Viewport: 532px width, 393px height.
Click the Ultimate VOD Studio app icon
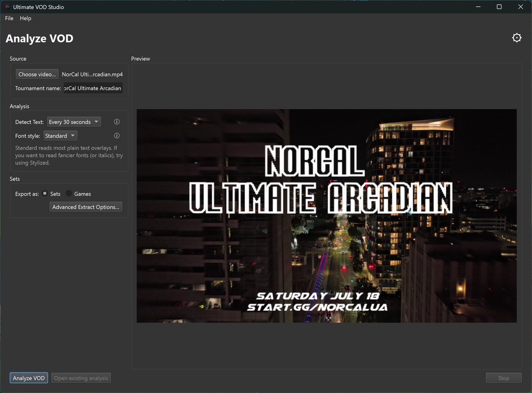tap(7, 7)
